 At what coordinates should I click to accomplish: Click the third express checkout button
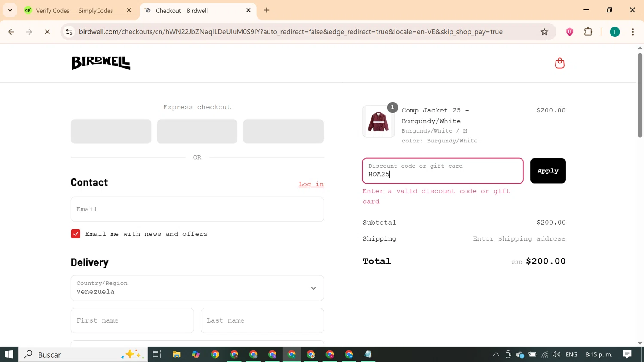point(283,131)
